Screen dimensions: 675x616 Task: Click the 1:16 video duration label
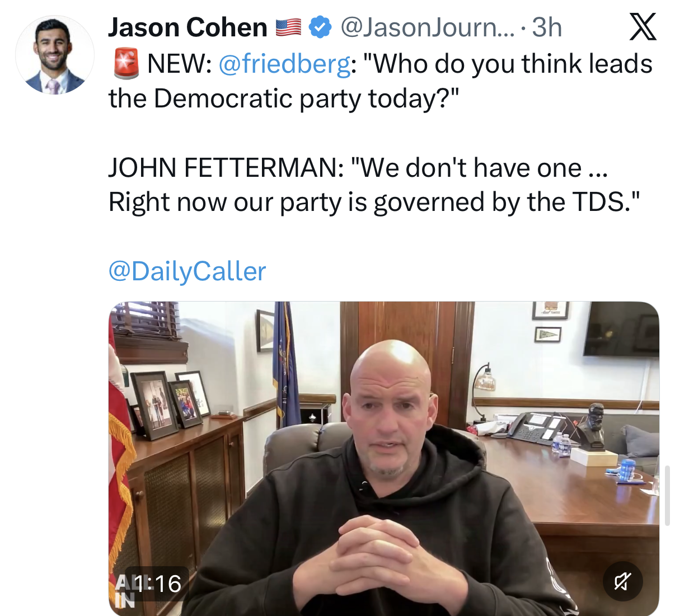tap(157, 584)
